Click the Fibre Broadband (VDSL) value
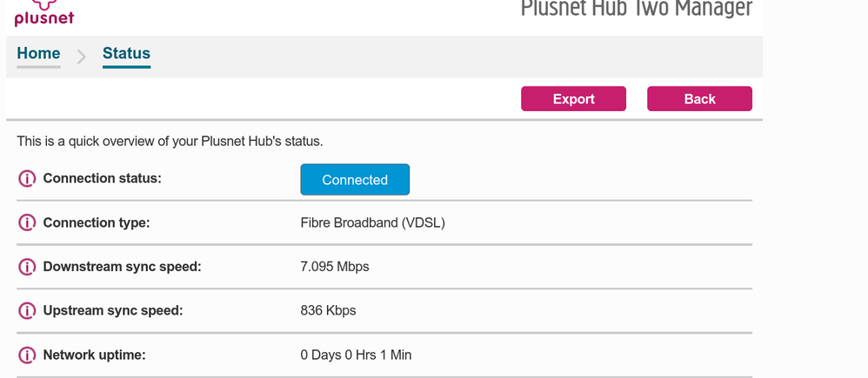The image size is (868, 378). click(372, 223)
